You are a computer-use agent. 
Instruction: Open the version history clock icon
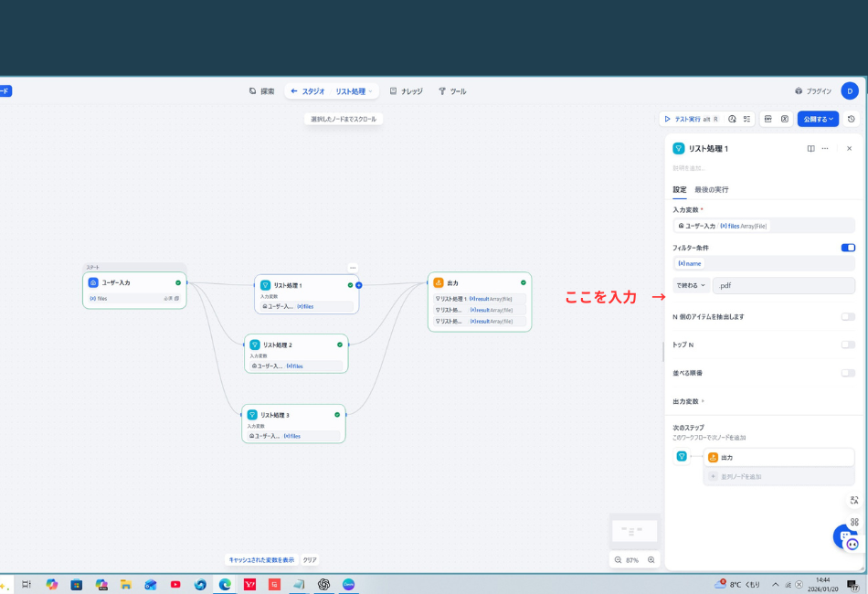click(x=850, y=119)
